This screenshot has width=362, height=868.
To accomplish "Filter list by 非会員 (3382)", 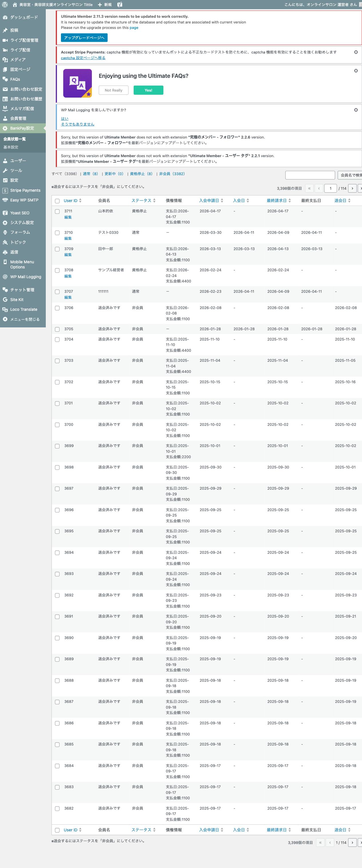I will coord(172,174).
